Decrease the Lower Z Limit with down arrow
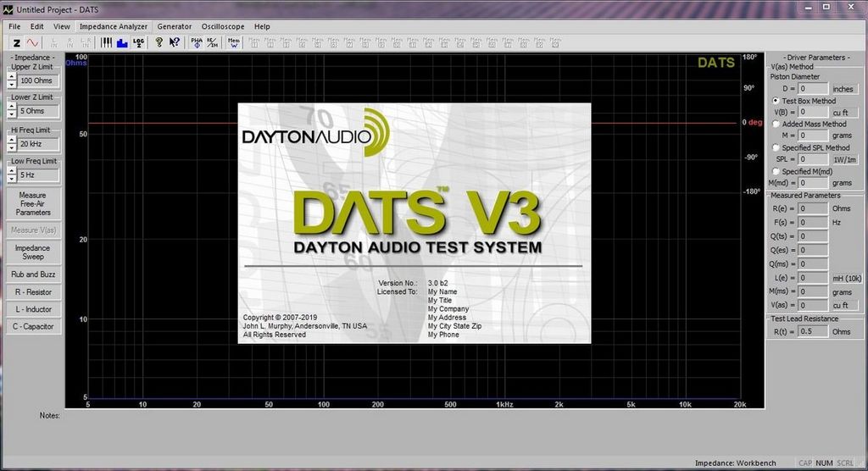868x471 pixels. 12,114
